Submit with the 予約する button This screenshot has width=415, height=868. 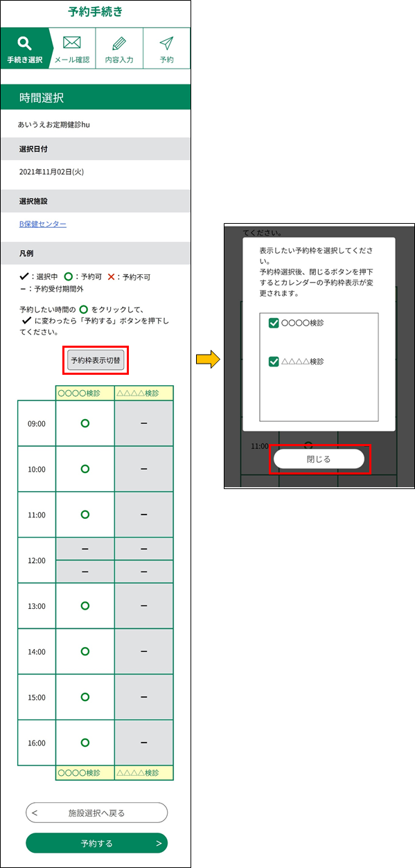[x=97, y=843]
